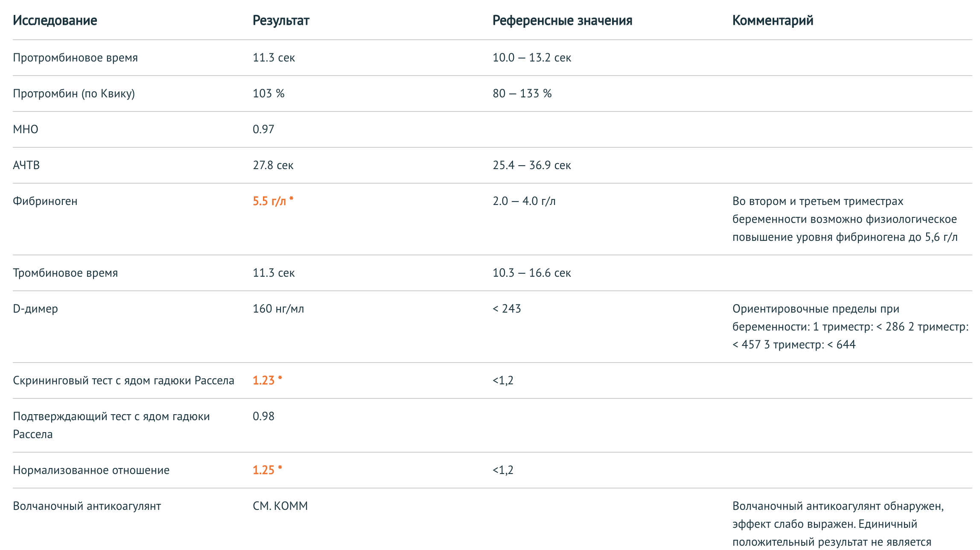Click the Протромбин (по Квику) label
Screen dimensions: 980x550
(74, 94)
